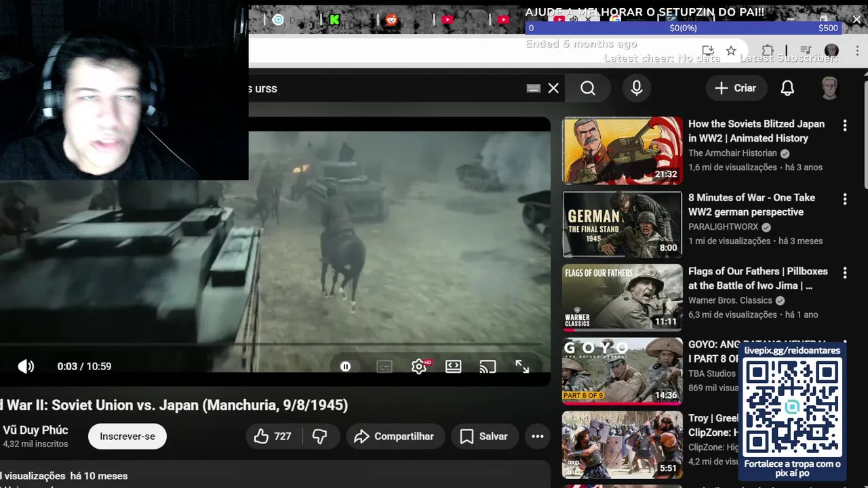Viewport: 868px width, 488px height.
Task: Open the GOYO Part 8 of 9 thumbnail
Action: [x=623, y=371]
